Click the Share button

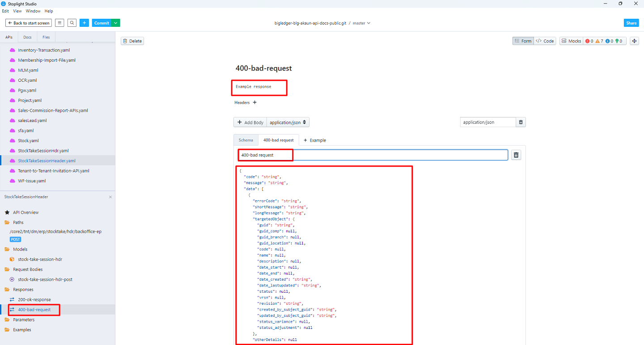(631, 23)
